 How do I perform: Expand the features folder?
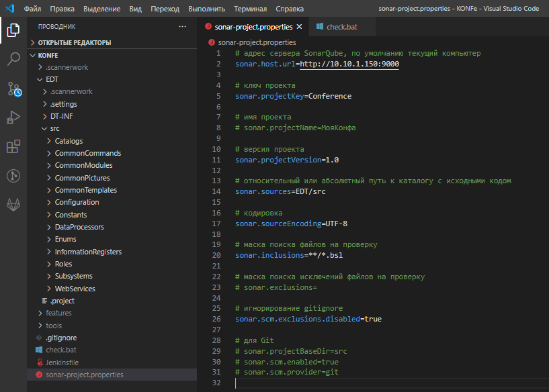click(x=58, y=313)
